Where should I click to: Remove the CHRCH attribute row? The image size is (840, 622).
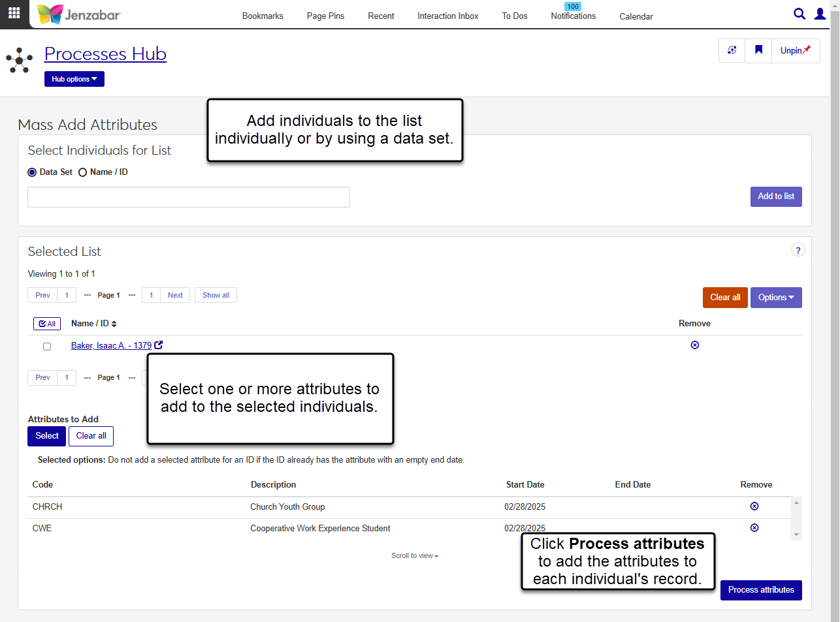[754, 506]
